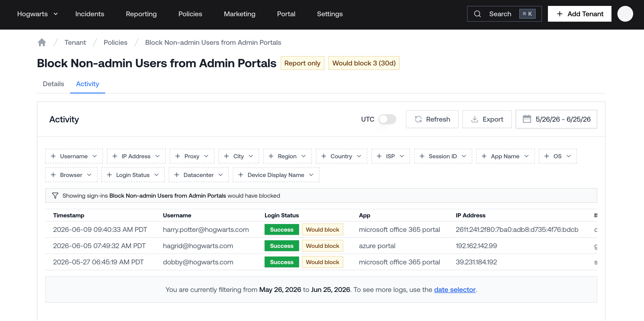Click the plus icon beside App Name filter
The height and width of the screenshot is (321, 644).
[484, 156]
